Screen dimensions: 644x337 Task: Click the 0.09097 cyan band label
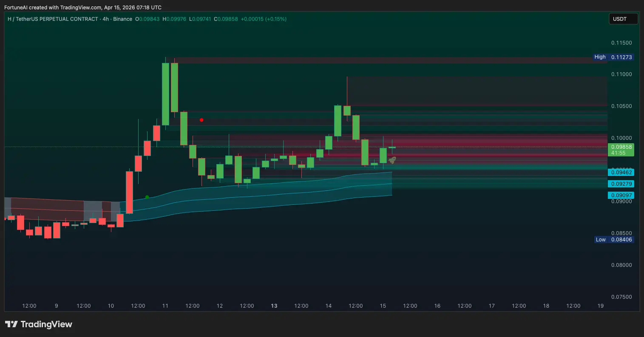[x=621, y=195]
